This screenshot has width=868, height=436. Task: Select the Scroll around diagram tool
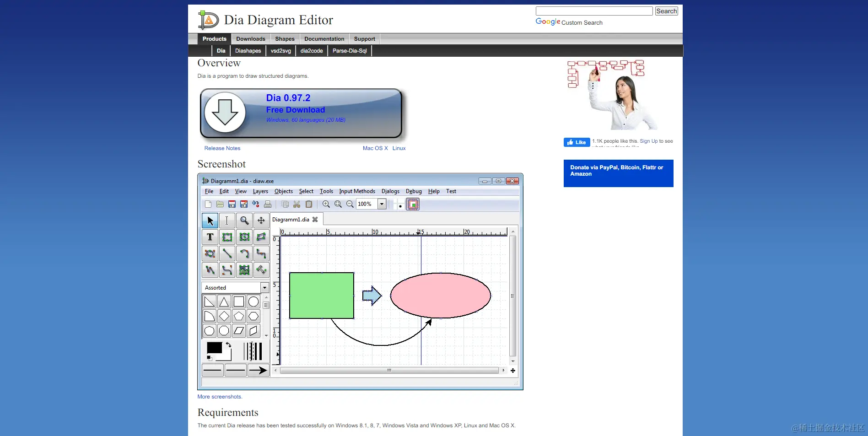pos(261,221)
